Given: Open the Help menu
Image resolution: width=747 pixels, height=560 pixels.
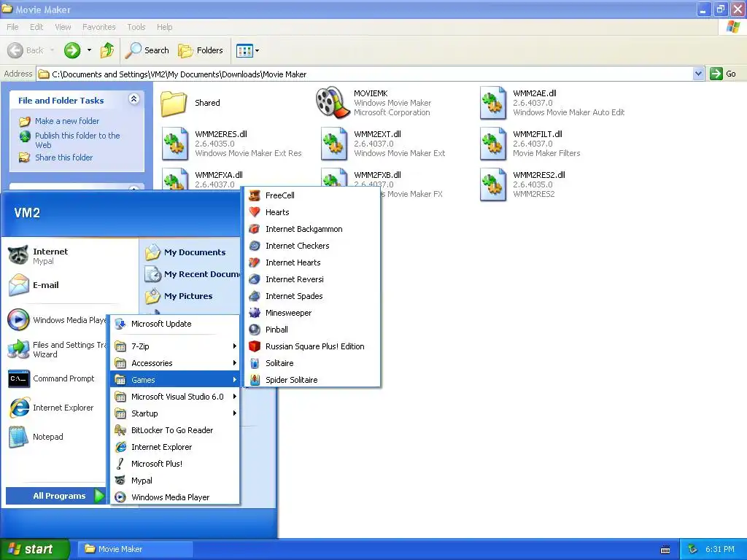Looking at the screenshot, I should pyautogui.click(x=164, y=27).
